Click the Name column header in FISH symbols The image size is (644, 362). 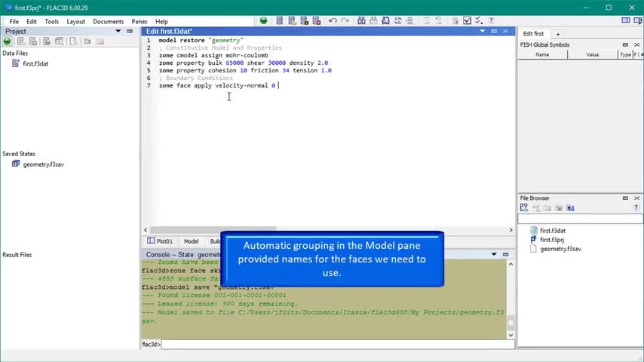point(542,54)
